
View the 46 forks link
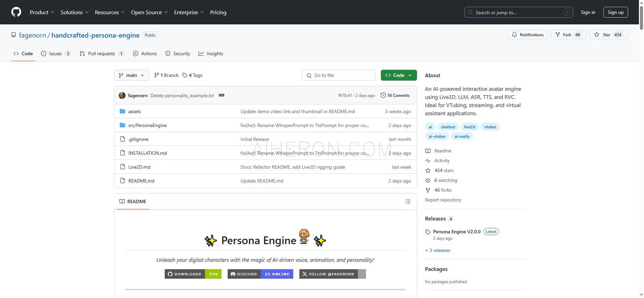click(438, 190)
